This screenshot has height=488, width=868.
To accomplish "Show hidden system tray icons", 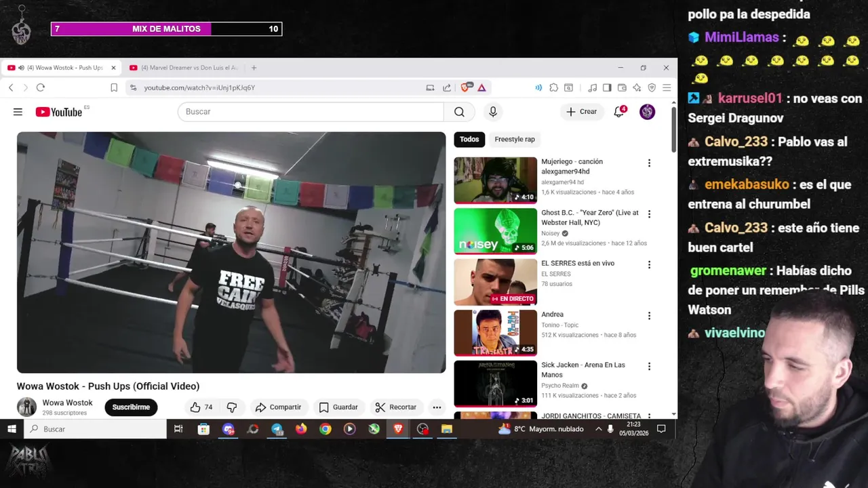I will tap(598, 429).
